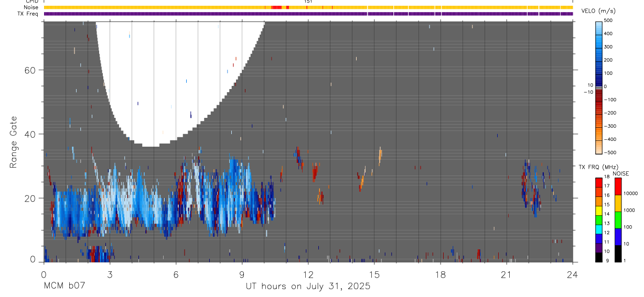
Task: Click NOISE scale tick '1000'
Action: coord(629,211)
